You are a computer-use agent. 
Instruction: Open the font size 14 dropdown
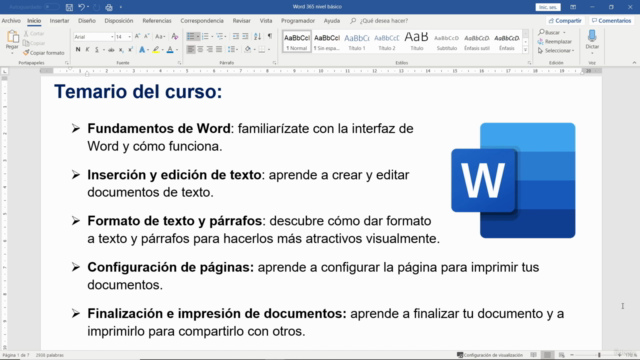pyautogui.click(x=129, y=37)
